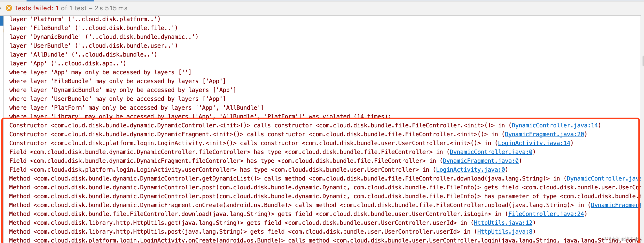Click the line layer 'UserBundle' ('..cloud.disk.bundle.user..')
The image size is (644, 243).
click(93, 46)
